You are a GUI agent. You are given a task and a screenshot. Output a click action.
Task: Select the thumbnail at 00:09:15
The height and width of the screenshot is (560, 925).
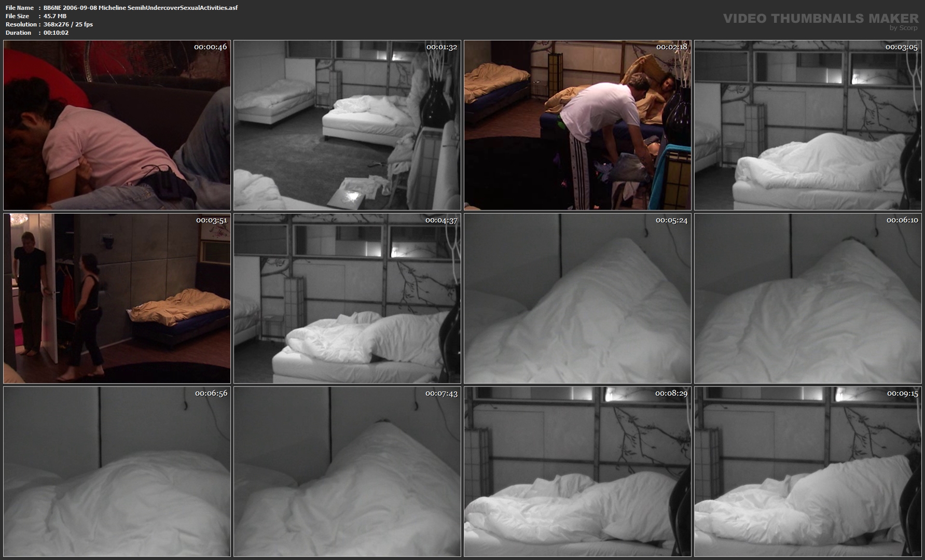(808, 471)
